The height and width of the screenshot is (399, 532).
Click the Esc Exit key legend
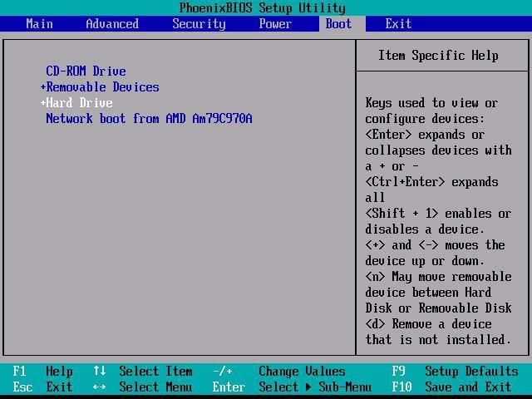coord(42,387)
